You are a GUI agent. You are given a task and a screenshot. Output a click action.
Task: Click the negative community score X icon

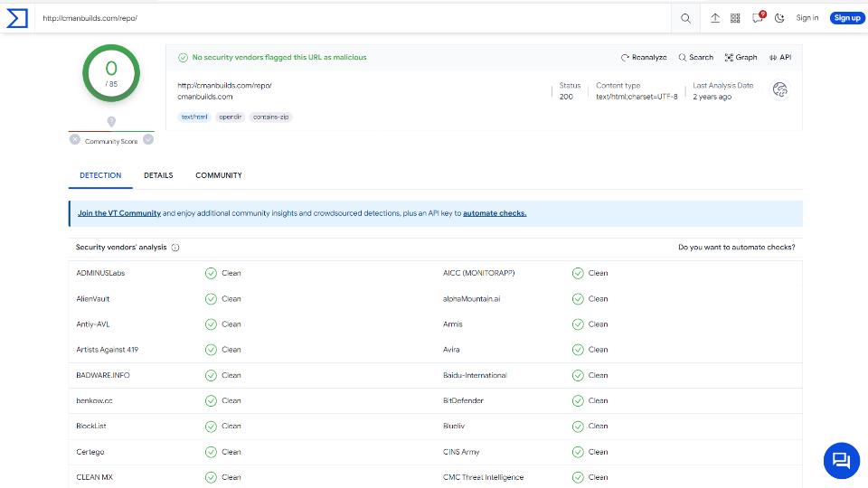point(75,139)
